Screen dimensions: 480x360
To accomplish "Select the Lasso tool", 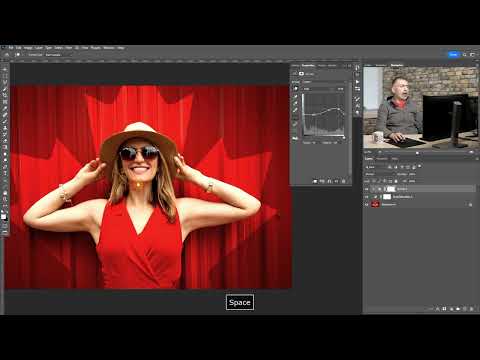I will [x=5, y=82].
